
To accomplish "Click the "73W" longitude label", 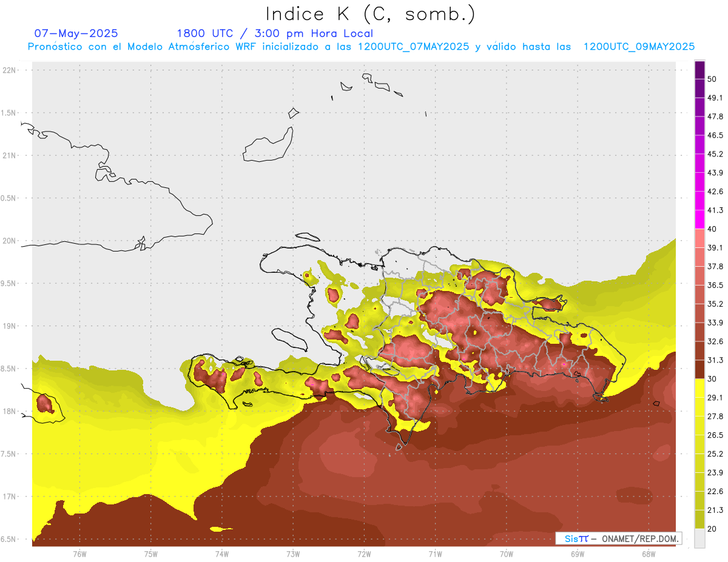I will [x=293, y=554].
